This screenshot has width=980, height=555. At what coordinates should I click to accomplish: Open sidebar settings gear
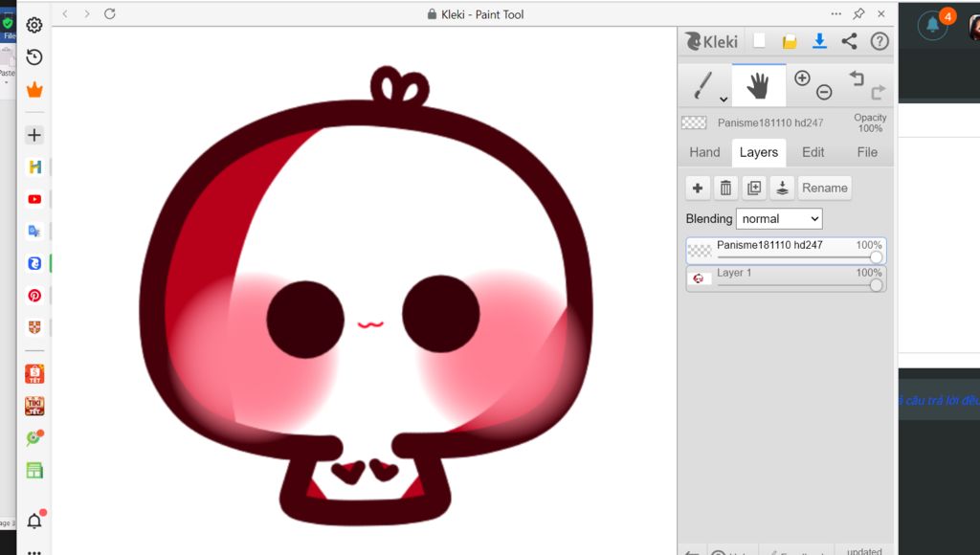pos(34,25)
